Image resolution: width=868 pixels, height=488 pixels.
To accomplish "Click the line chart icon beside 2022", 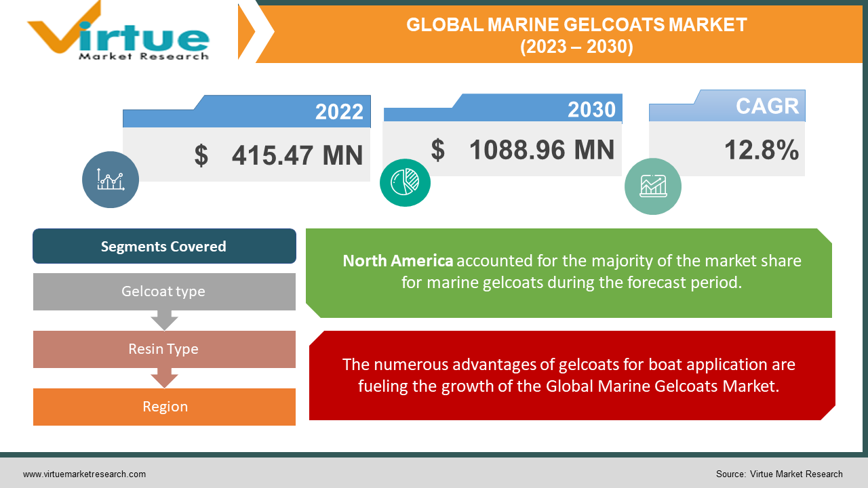I will coord(111,180).
